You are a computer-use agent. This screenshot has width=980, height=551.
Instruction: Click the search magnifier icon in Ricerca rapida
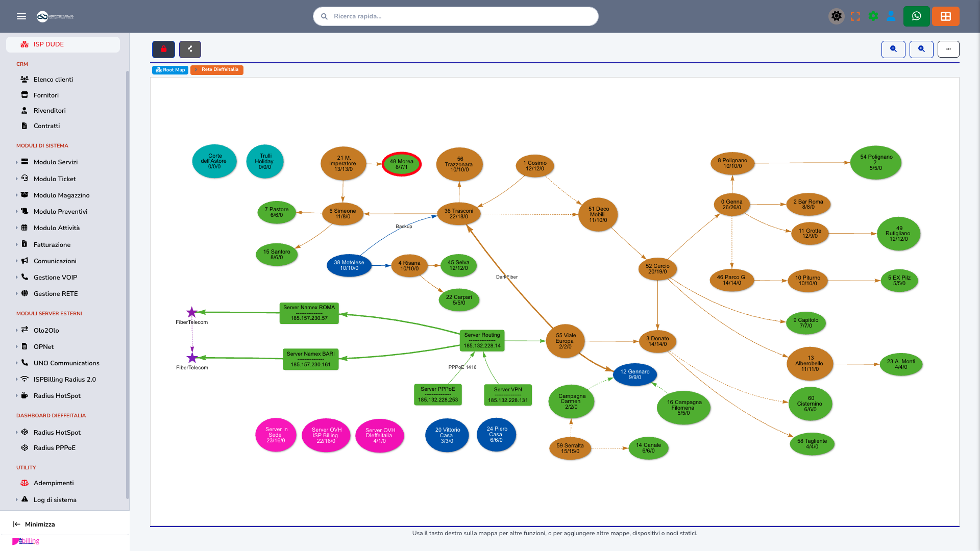tap(324, 16)
